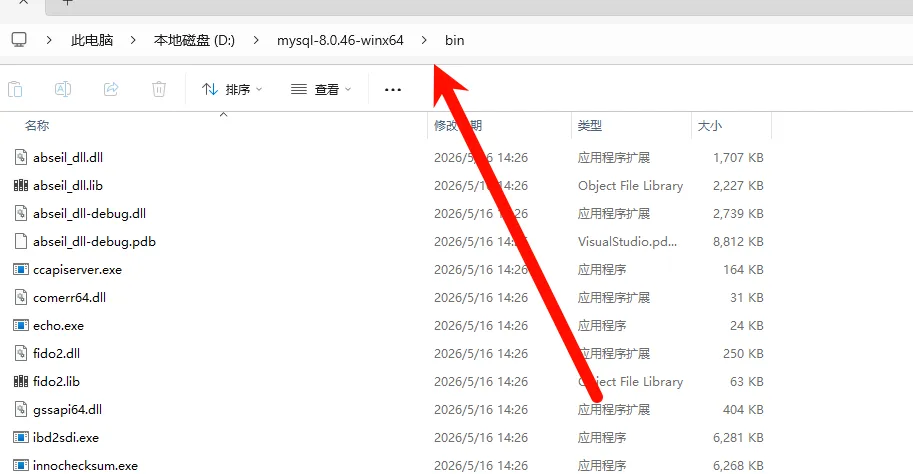Sort by 类型 column header

tap(590, 125)
